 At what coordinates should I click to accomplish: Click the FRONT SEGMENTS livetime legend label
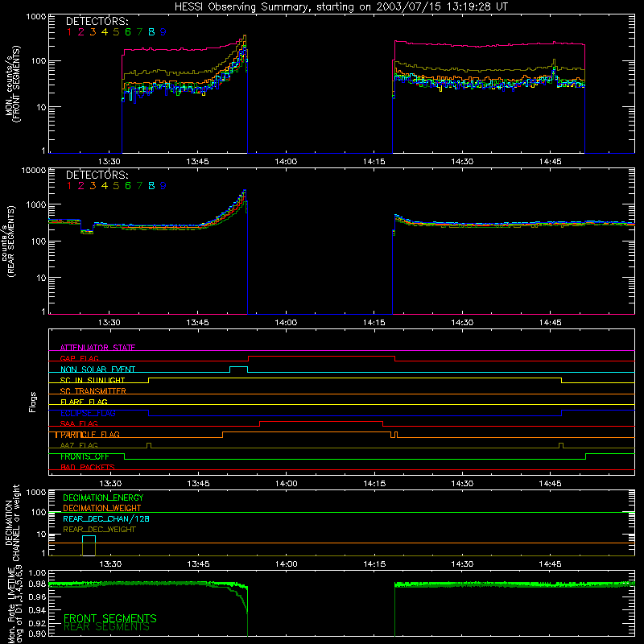(x=110, y=618)
